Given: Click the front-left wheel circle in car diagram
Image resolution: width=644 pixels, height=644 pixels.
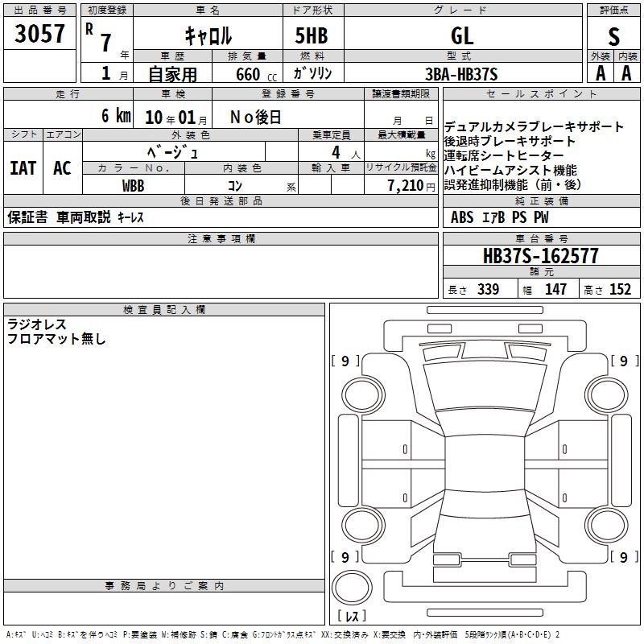Looking at the screenshot, I should pyautogui.click(x=363, y=395).
